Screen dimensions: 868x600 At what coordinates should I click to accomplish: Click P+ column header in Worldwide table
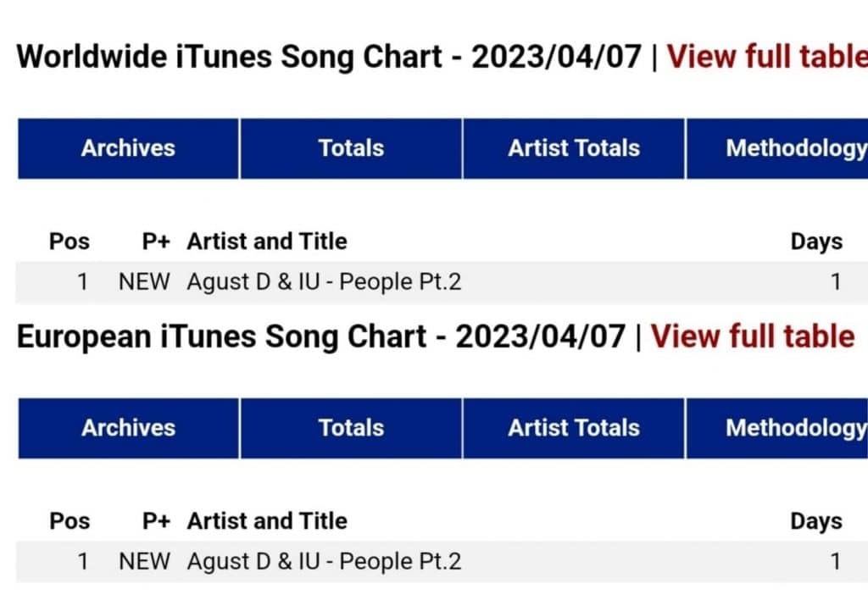(156, 242)
